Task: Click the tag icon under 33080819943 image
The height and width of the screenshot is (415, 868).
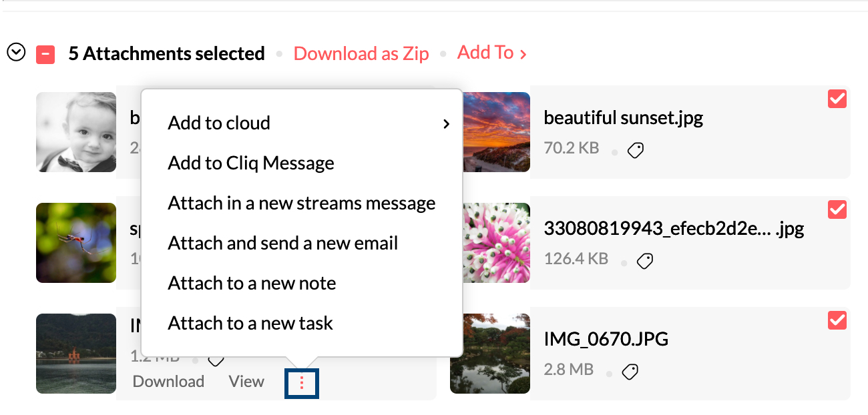Action: [644, 262]
